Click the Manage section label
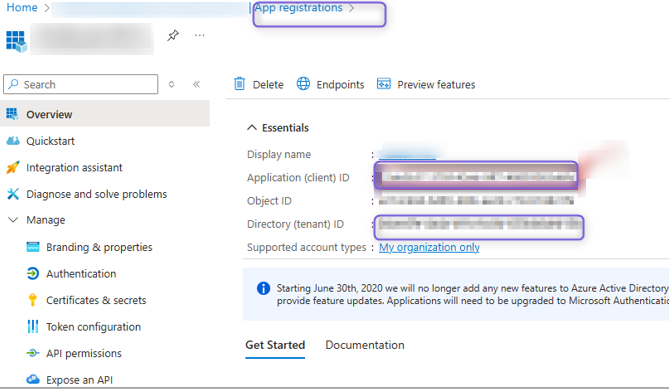Viewport: 669px width, 389px height. tap(46, 220)
